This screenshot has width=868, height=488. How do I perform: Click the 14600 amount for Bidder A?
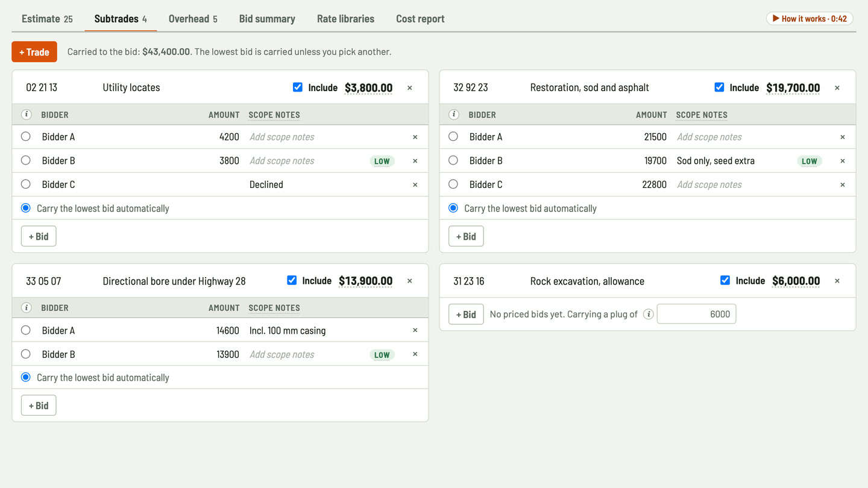click(228, 330)
